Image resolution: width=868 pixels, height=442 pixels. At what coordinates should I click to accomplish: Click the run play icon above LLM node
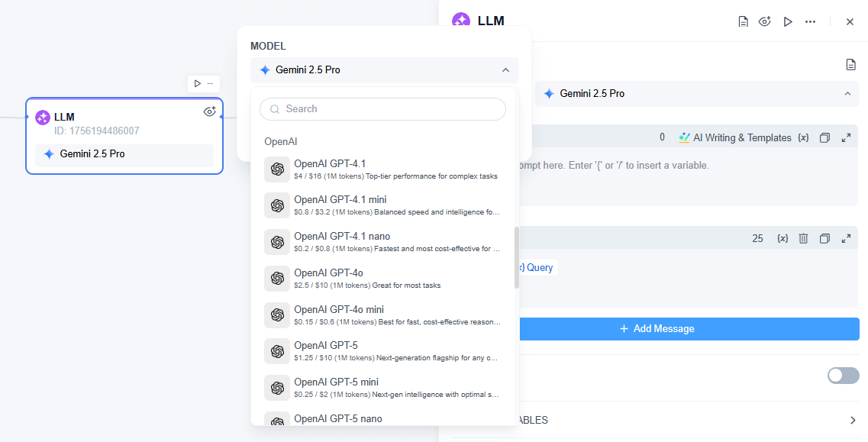coord(197,84)
